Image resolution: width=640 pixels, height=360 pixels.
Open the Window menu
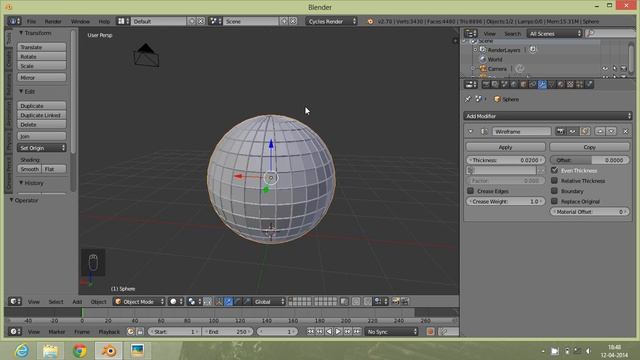(80, 21)
